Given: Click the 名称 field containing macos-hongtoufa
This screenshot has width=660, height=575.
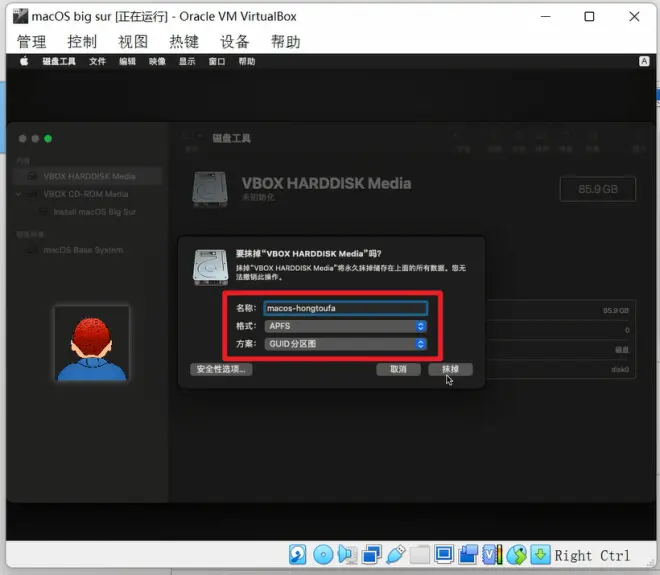Looking at the screenshot, I should 345,308.
